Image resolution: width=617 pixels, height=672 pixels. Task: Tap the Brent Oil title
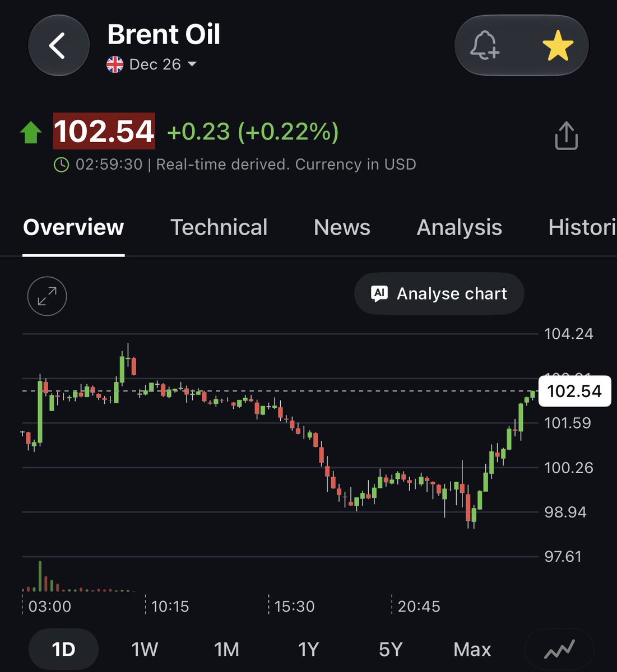click(x=164, y=34)
